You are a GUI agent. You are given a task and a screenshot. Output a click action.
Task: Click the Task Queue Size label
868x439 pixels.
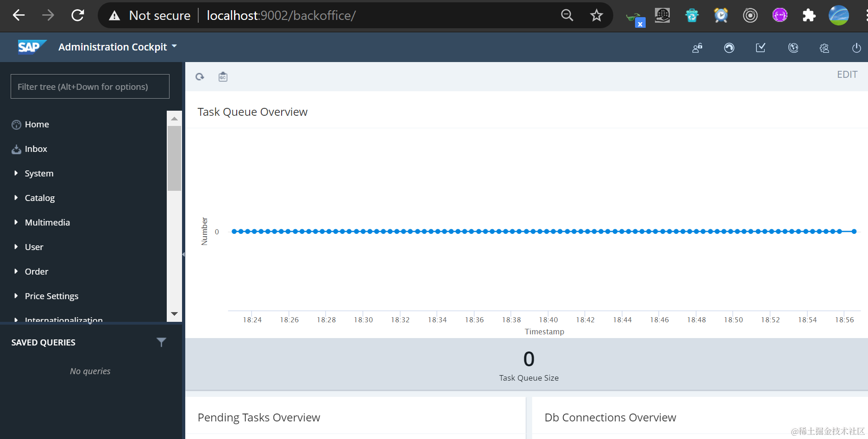(x=529, y=378)
